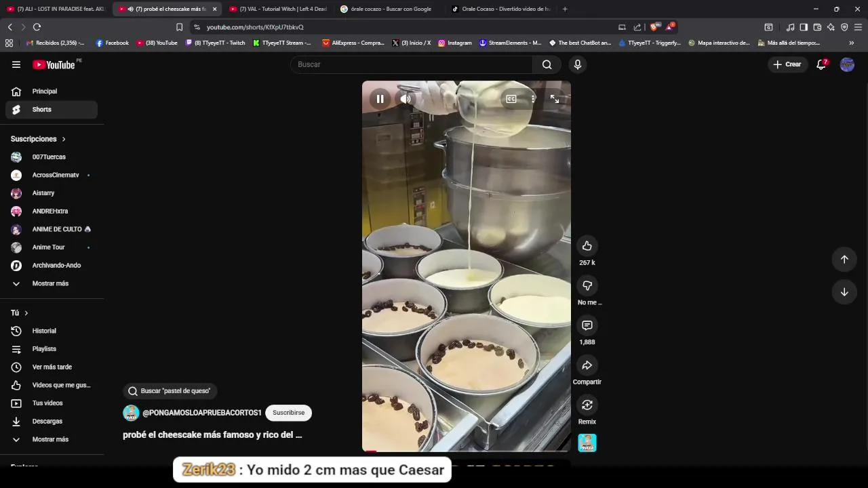Close the cheesecake Shorts tab

tap(214, 9)
